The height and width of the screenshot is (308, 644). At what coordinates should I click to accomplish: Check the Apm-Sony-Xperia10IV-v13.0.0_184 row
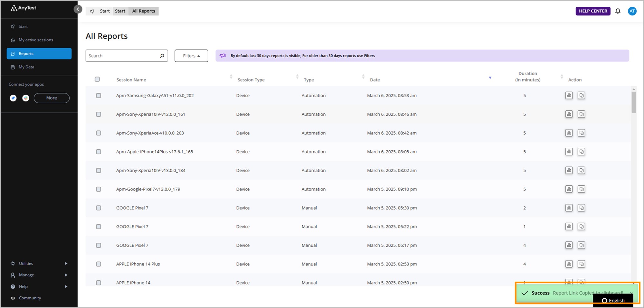[x=99, y=170]
